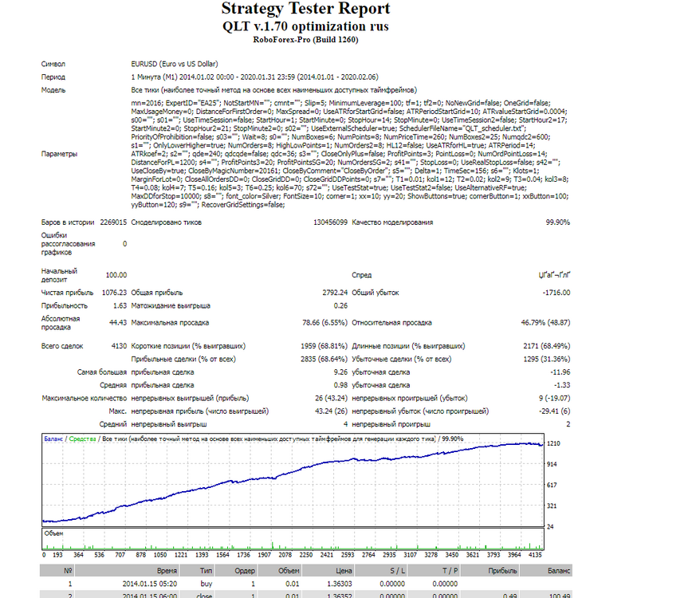Click the "Ошибки рассогласования графиков" label
This screenshot has width=700, height=598.
68,244
